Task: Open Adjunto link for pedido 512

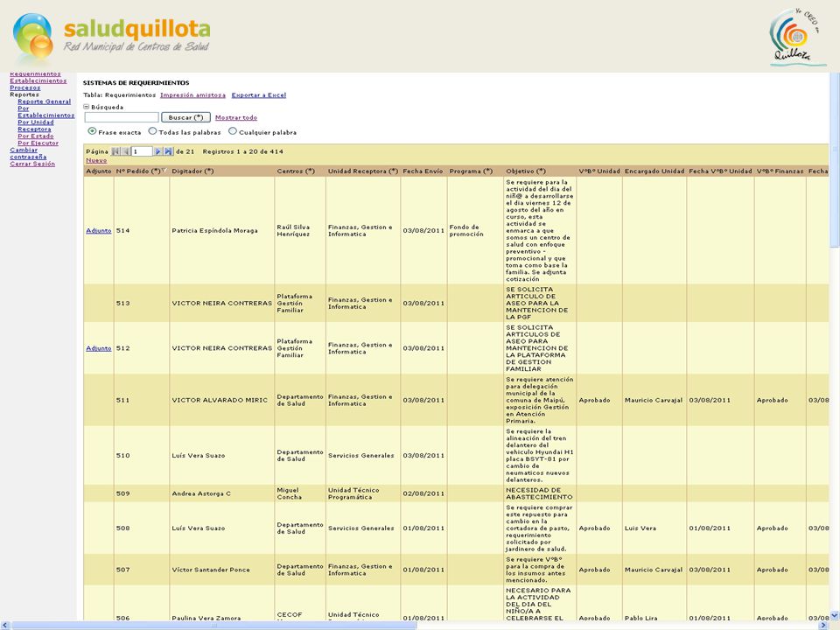Action: click(99, 349)
